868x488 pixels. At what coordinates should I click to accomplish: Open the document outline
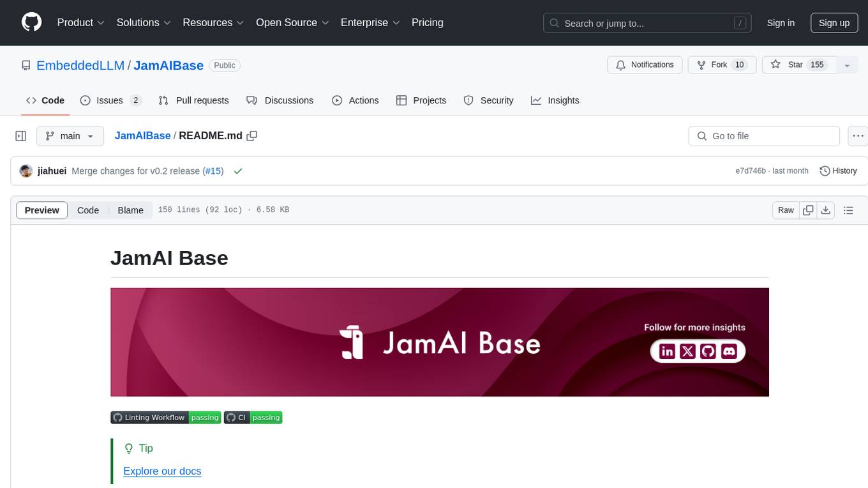click(848, 210)
